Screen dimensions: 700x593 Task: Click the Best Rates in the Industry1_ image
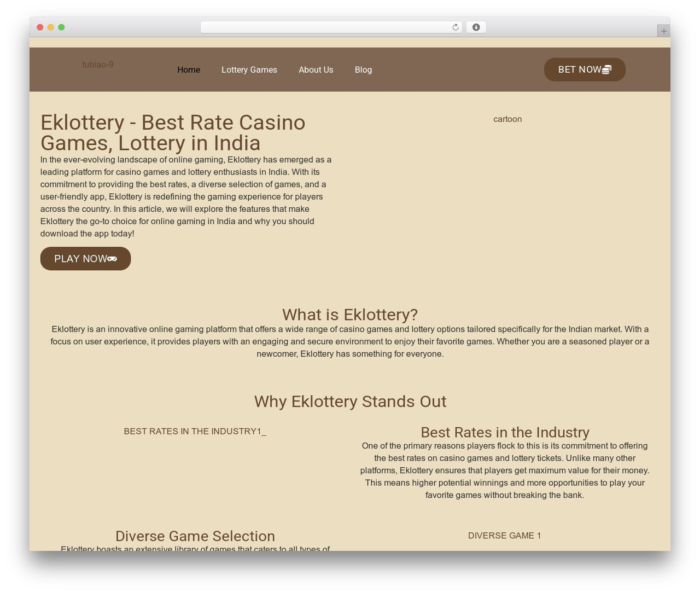click(x=195, y=431)
